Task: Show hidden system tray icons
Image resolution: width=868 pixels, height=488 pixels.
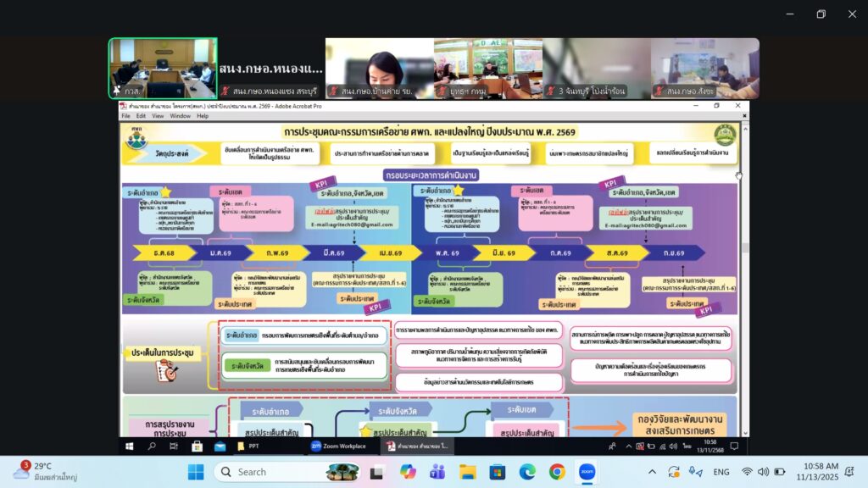Action: coord(652,472)
